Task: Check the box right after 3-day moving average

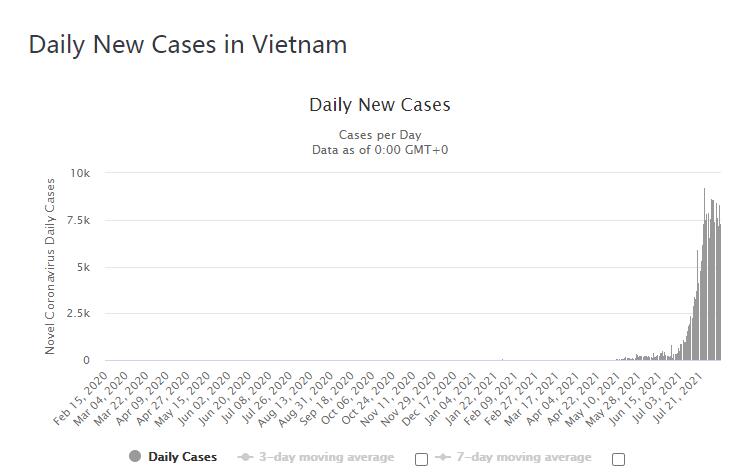Action: (x=421, y=459)
